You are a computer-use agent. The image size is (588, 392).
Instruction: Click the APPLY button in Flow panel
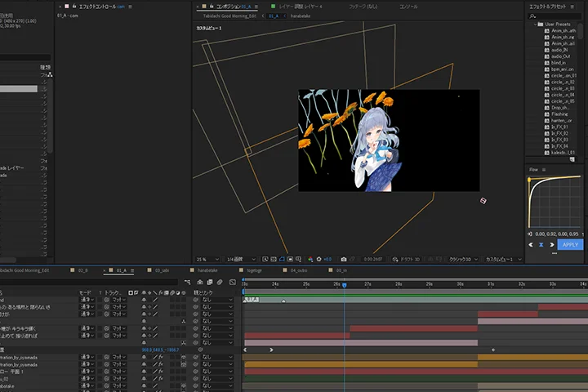(570, 244)
